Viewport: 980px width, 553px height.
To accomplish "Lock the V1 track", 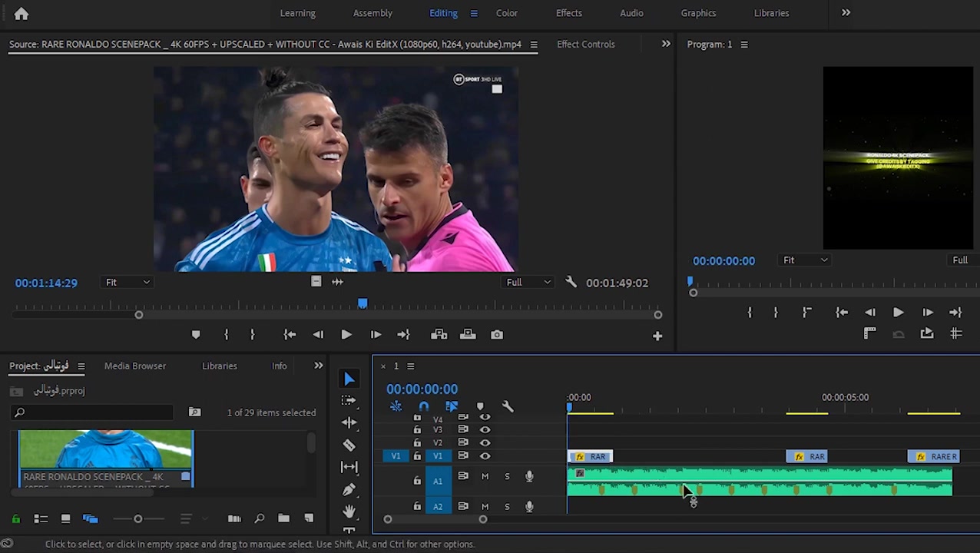I will (x=417, y=456).
